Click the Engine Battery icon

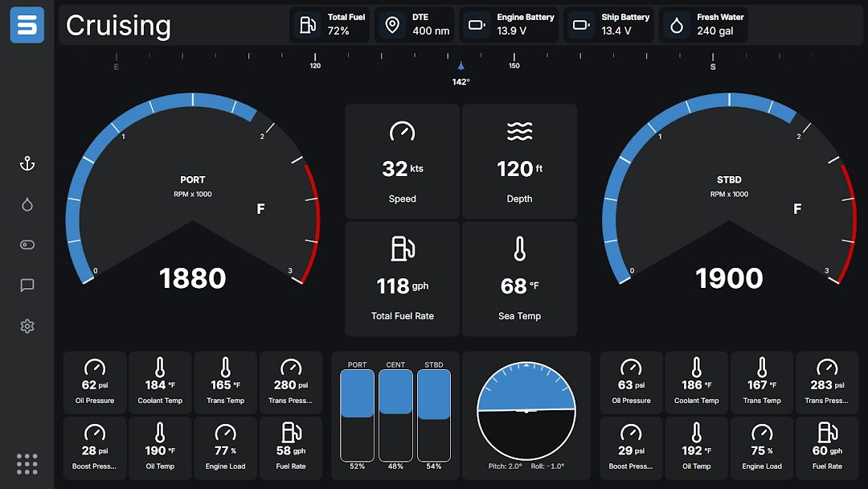pos(477,25)
